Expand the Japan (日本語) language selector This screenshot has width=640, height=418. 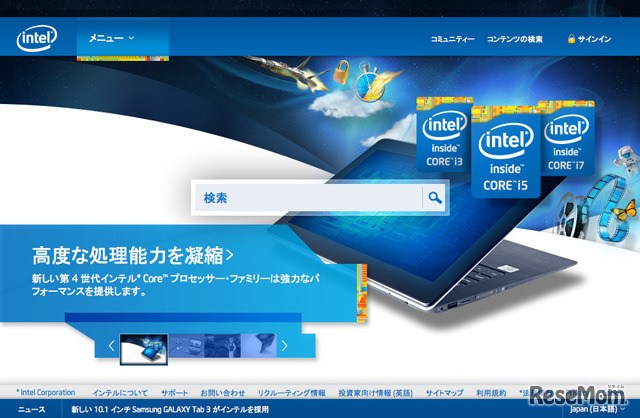598,409
